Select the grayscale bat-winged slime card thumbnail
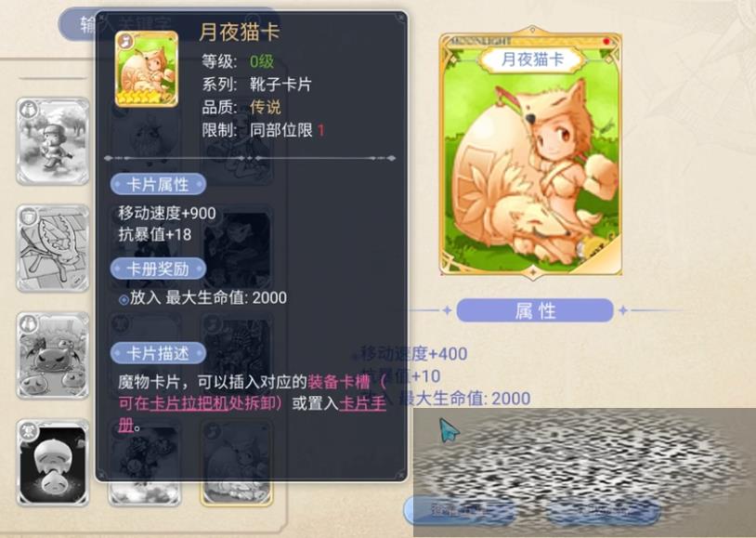756x538 pixels. pos(53,356)
